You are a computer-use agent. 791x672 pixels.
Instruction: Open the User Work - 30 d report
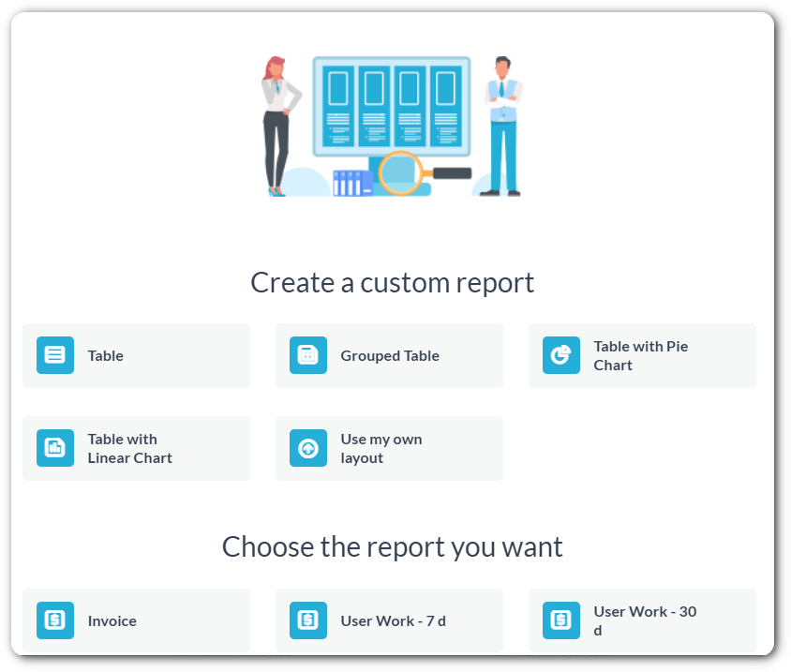point(642,620)
